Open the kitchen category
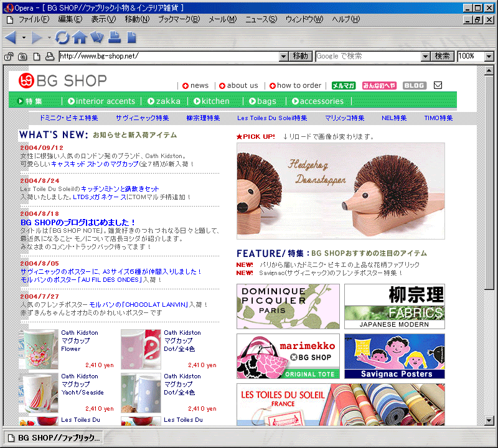 (212, 101)
